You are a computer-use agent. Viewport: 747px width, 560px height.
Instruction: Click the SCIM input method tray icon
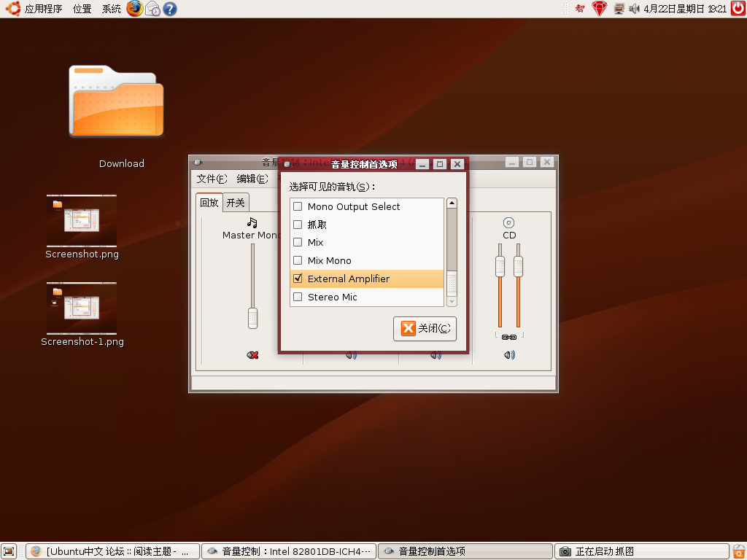click(580, 9)
